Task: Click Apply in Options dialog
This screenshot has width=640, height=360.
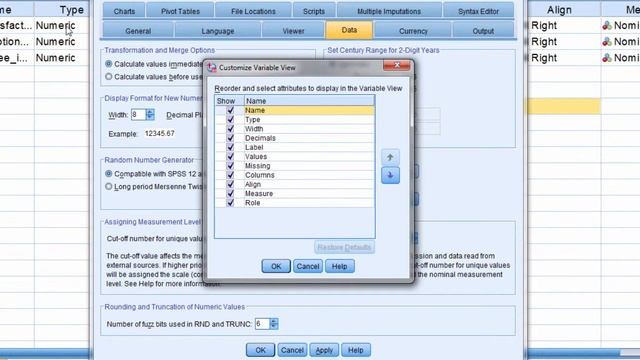Action: 324,350
